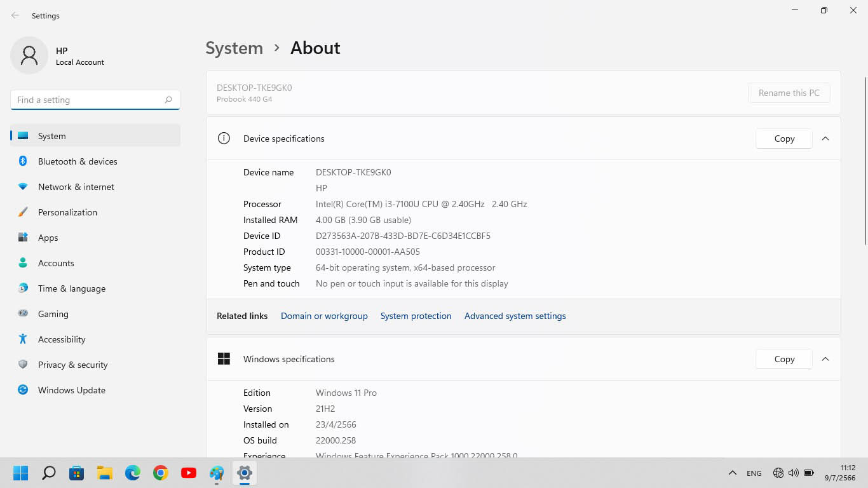Open Gaming settings

(95, 314)
